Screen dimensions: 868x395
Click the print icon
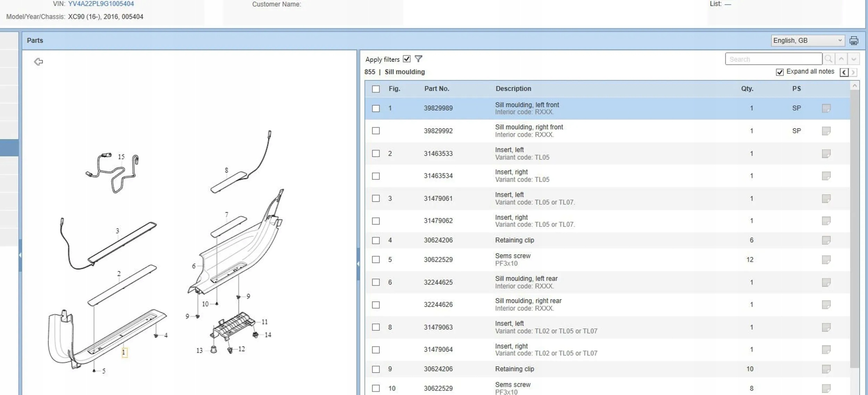(853, 41)
